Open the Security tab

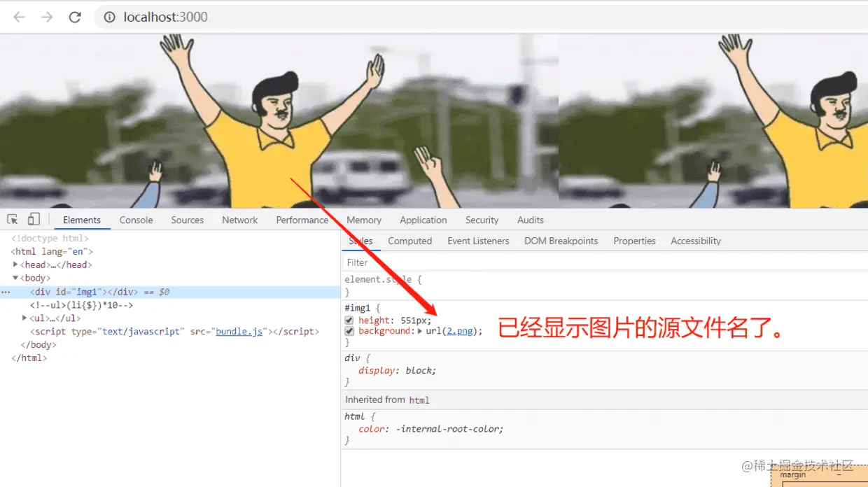tap(482, 220)
